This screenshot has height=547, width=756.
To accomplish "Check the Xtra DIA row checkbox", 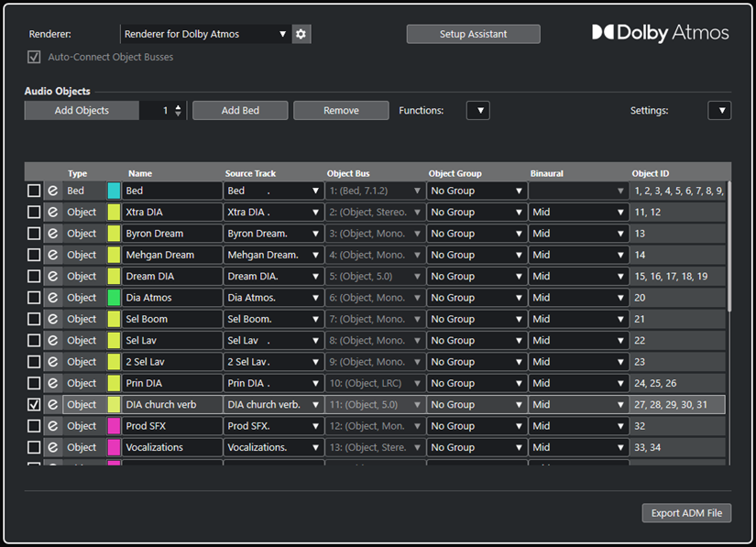I will 34,212.
